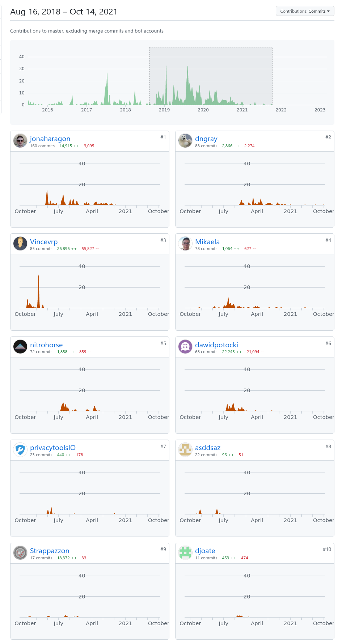Image resolution: width=346 pixels, height=644 pixels.
Task: Open the Contributions: Commits dropdown
Action: point(305,11)
